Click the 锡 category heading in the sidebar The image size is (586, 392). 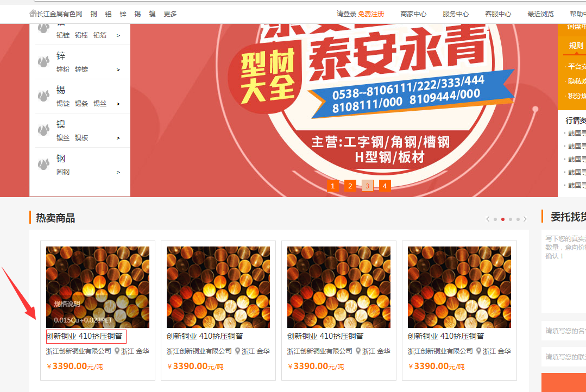60,90
